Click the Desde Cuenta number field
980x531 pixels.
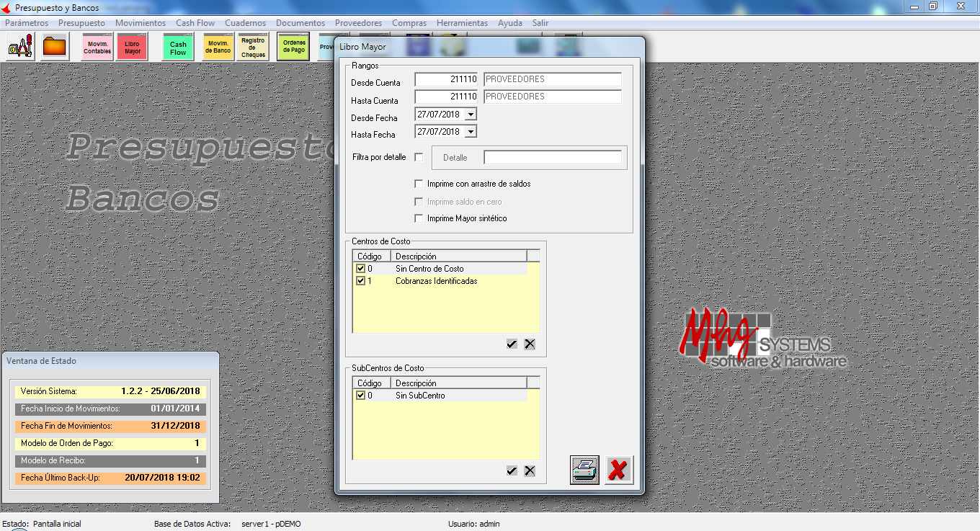coord(447,79)
